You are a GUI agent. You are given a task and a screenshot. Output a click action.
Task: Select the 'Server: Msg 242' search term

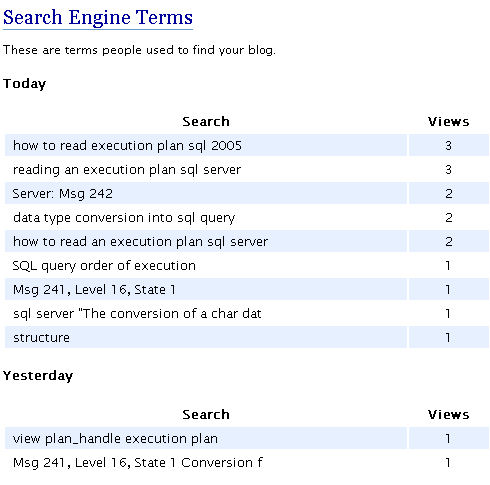click(x=63, y=194)
